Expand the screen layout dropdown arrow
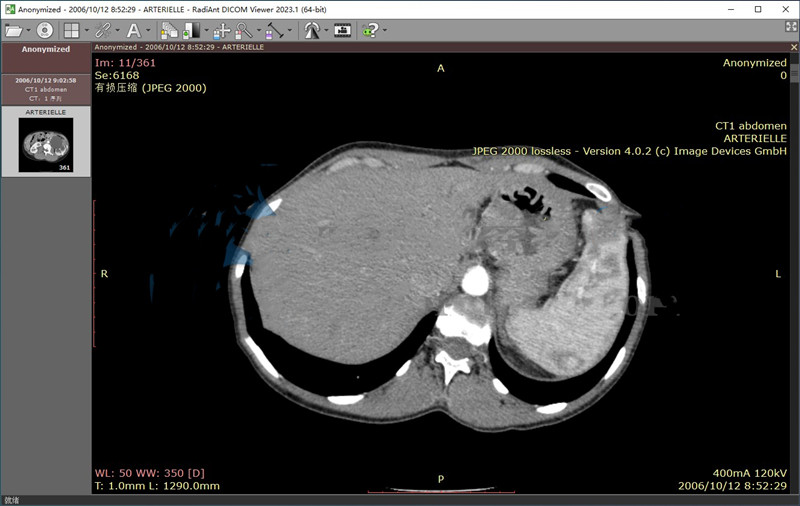Screen dimensions: 800x506 coord(86,31)
